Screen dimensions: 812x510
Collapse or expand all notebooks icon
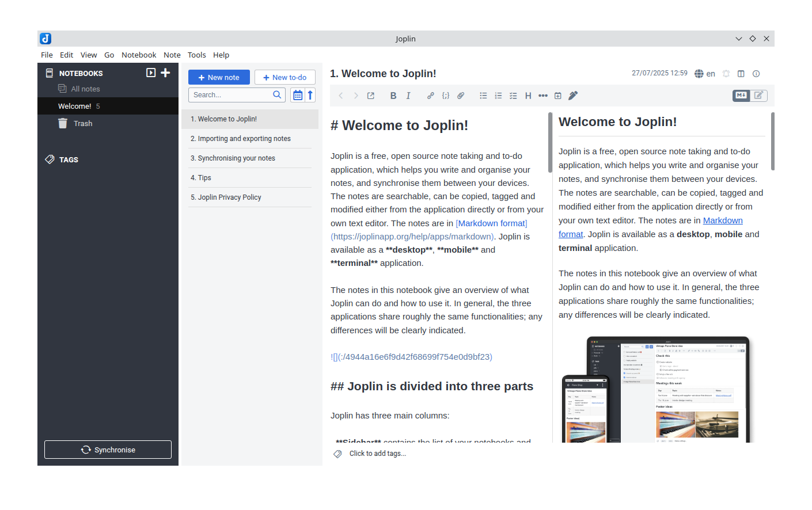151,73
